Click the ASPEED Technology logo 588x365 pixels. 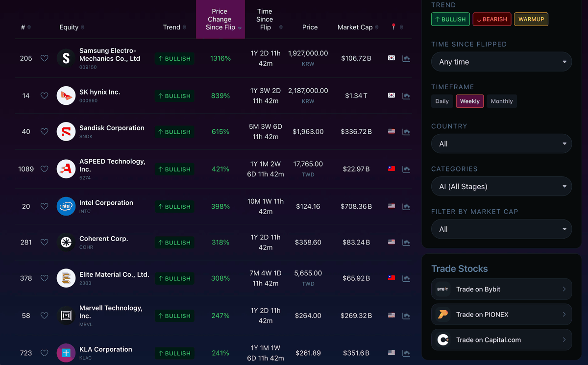(x=66, y=169)
